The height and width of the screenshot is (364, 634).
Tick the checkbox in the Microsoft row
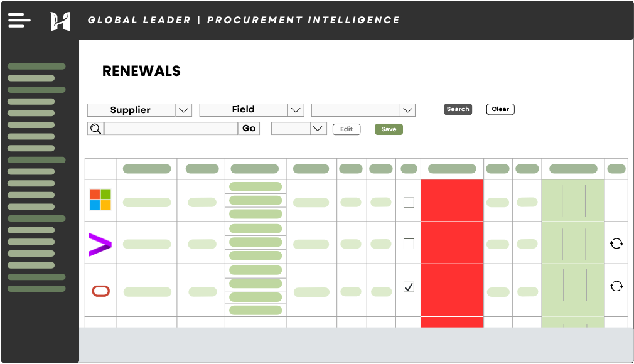[x=409, y=203]
